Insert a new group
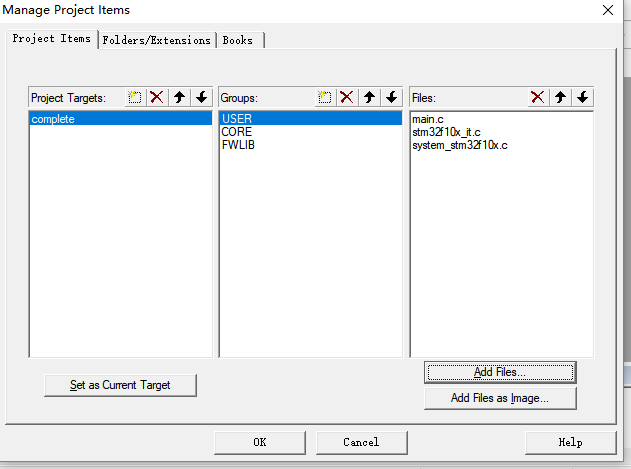Viewport: 631px width, 469px height. pyautogui.click(x=325, y=97)
